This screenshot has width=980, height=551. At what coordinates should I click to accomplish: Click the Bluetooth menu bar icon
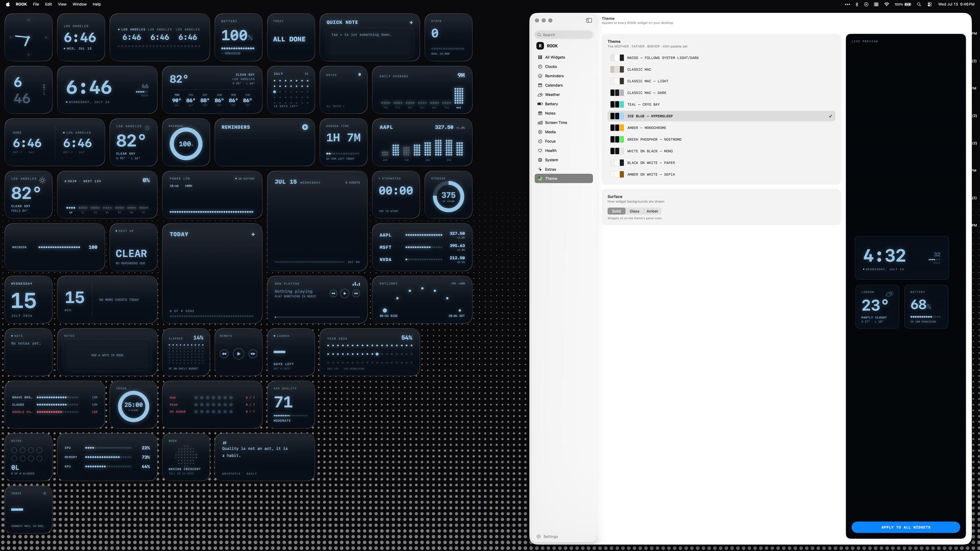coord(857,4)
